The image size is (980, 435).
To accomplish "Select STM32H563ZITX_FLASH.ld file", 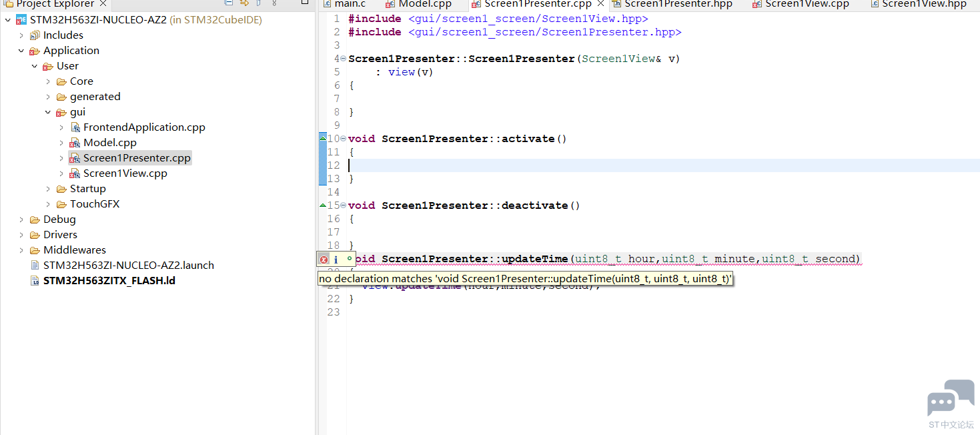I will pyautogui.click(x=109, y=281).
